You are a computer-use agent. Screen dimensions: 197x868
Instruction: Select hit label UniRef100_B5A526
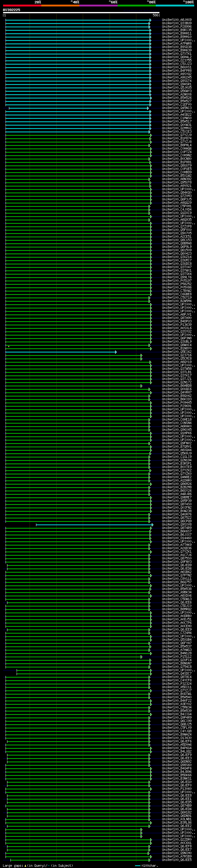[x=177, y=98]
